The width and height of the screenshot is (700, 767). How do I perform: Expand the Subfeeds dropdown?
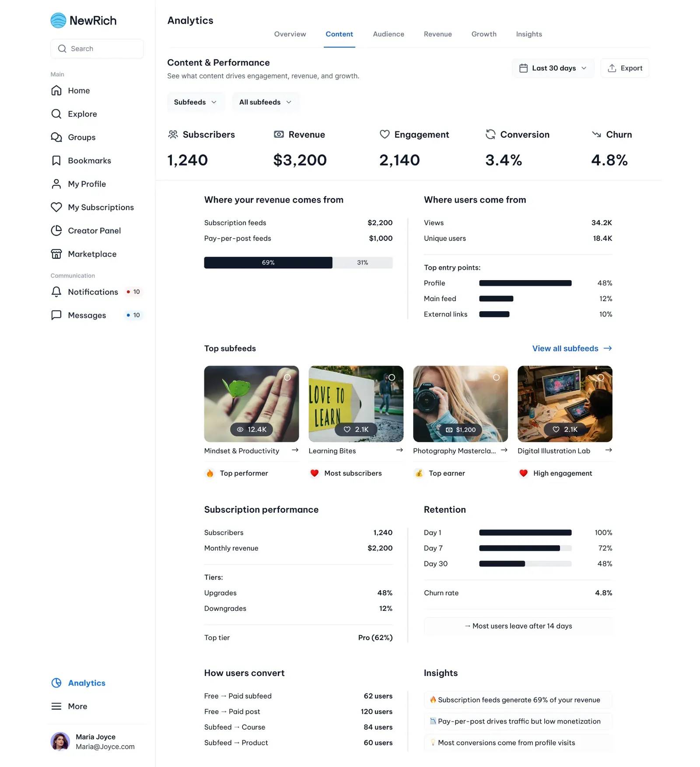196,102
